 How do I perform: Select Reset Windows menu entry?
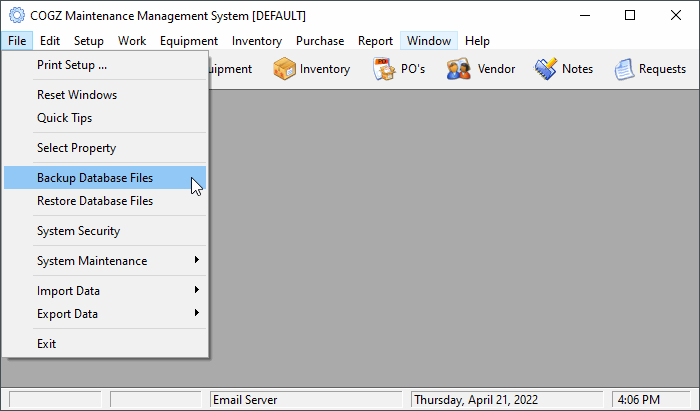click(105, 95)
